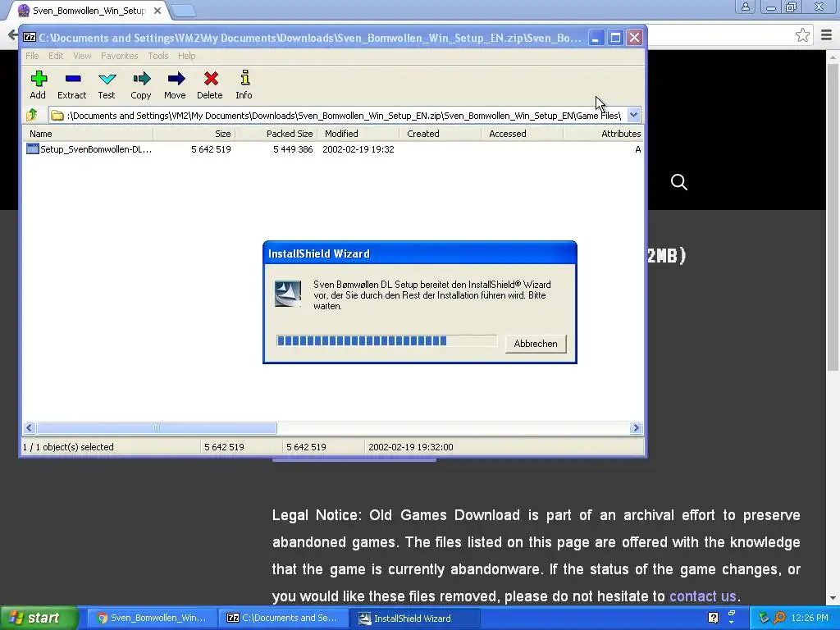Click the Chrome profile person icon

coord(745,7)
